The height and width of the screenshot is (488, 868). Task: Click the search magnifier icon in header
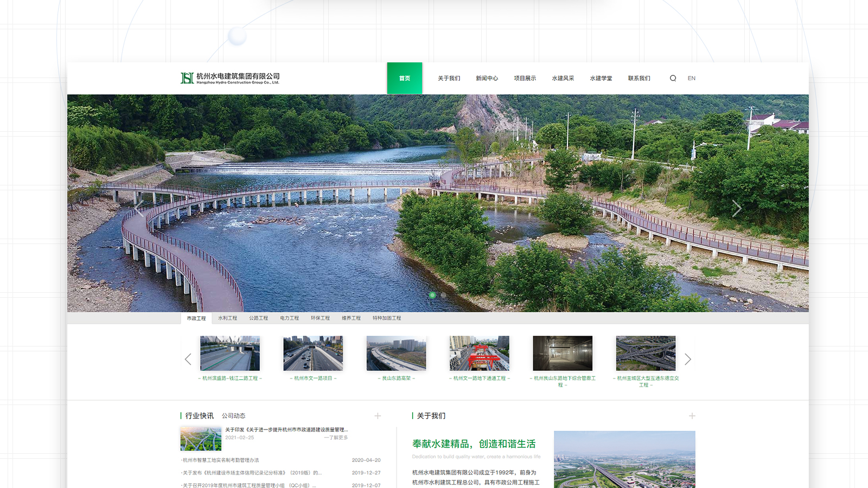pos(673,78)
